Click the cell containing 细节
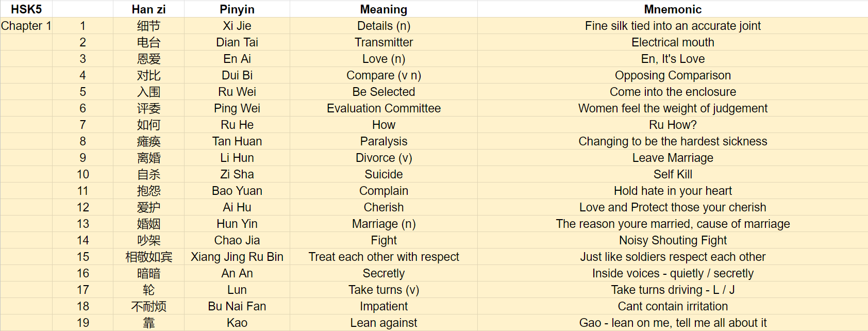Image resolution: width=868 pixels, height=331 pixels. pos(148,26)
